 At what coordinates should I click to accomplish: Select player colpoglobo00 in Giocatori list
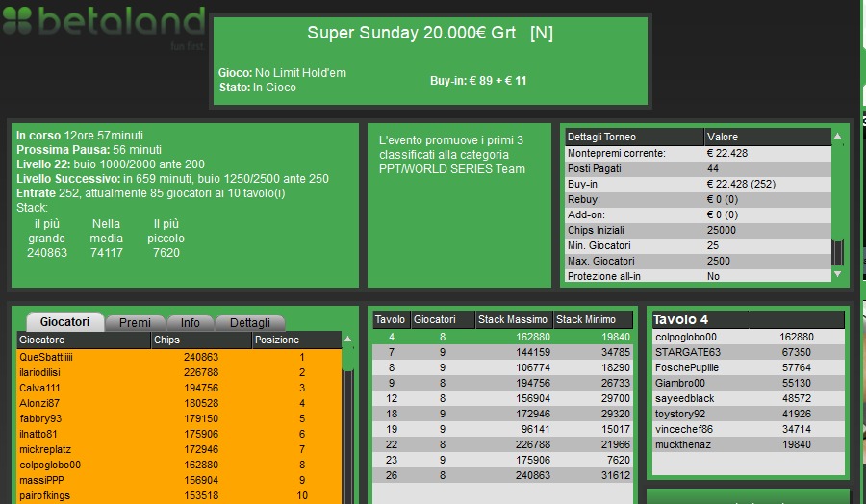(x=180, y=466)
